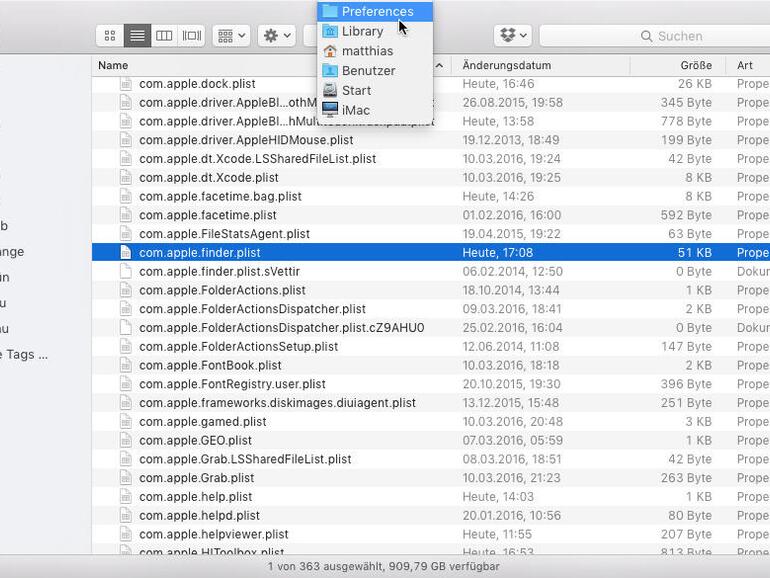The height and width of the screenshot is (578, 770).
Task: Click the Suchen search field
Action: [655, 36]
